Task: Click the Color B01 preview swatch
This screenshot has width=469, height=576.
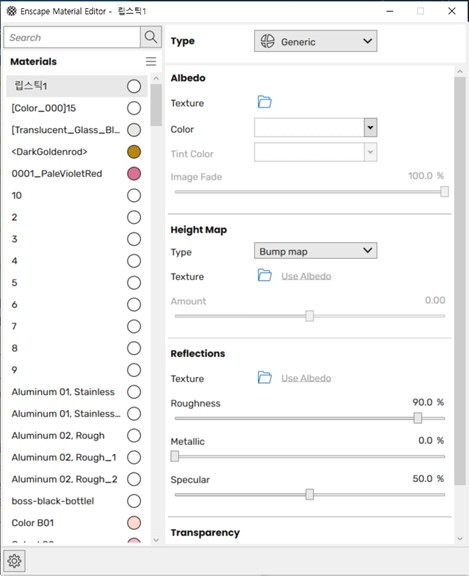Action: pyautogui.click(x=134, y=523)
